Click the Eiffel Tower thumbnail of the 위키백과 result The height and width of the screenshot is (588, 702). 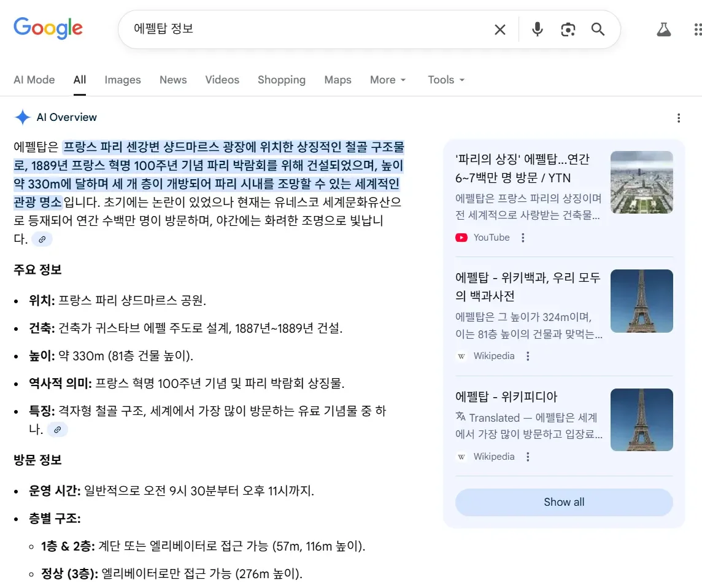(642, 301)
